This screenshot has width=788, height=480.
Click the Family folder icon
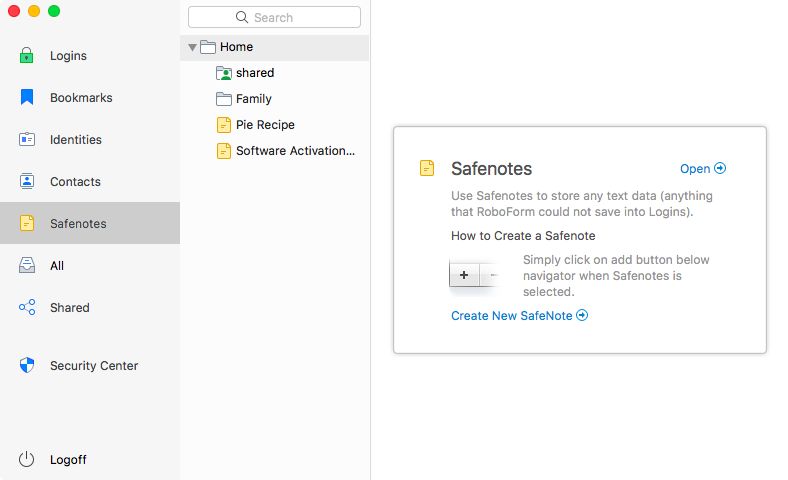pyautogui.click(x=224, y=99)
